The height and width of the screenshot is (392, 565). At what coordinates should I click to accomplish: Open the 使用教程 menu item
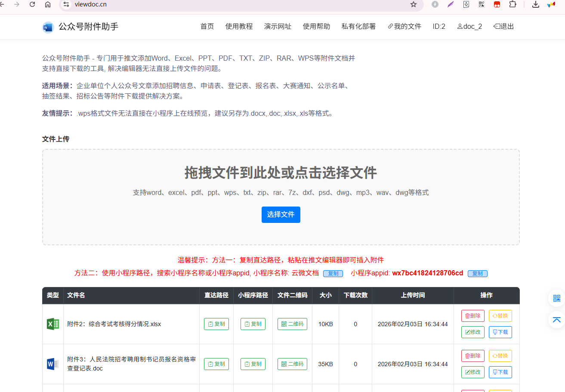point(239,26)
